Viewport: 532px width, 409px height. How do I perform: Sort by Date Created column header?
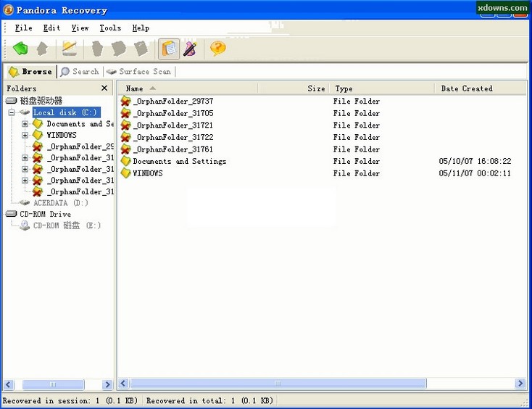pyautogui.click(x=467, y=88)
